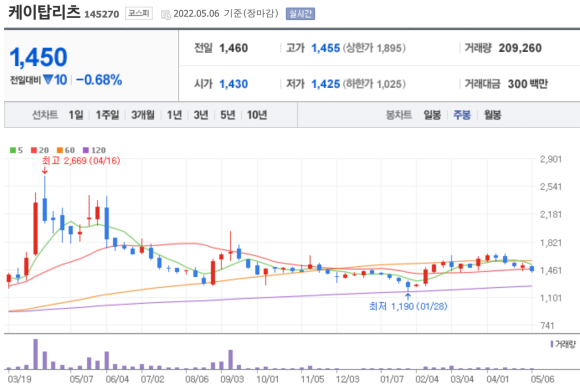Select the 3년 line chart period
Screen dimensions: 580x390
coord(201,115)
